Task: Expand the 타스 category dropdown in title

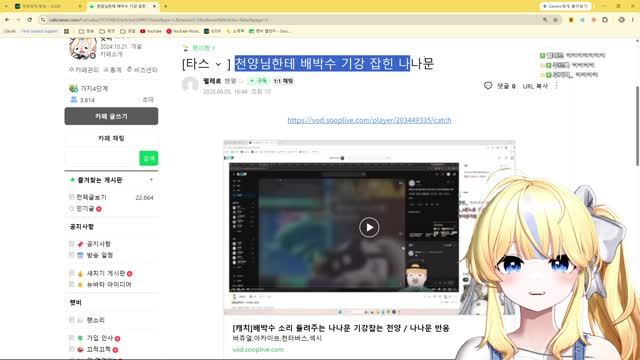Action: point(218,64)
